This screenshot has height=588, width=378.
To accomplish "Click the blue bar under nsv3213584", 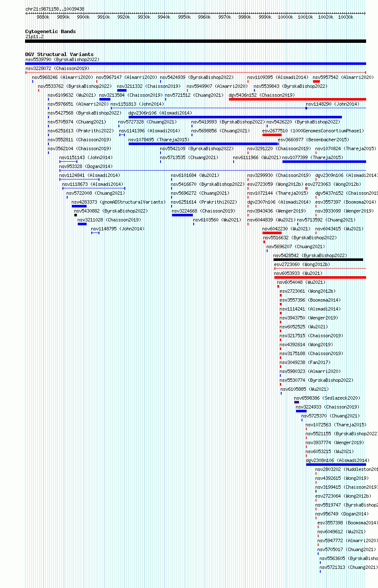I will pos(105,99).
